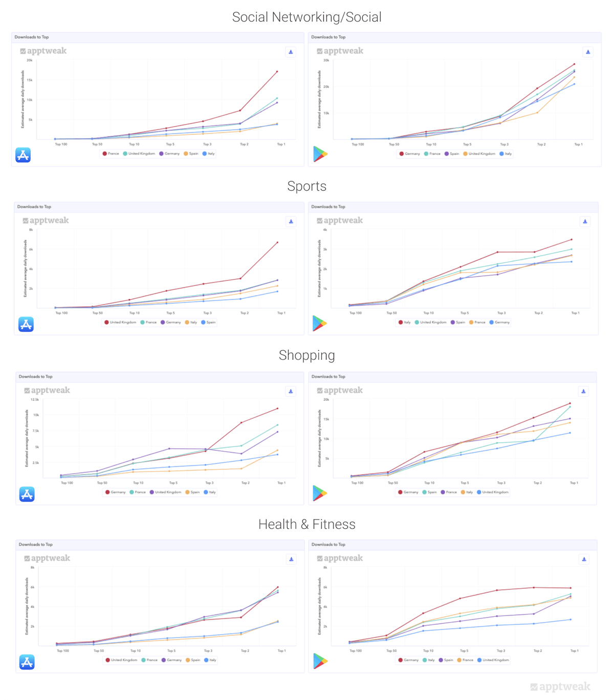614x700 pixels.
Task: Export the Shopping Google Play chart via download icon
Action: (x=584, y=391)
